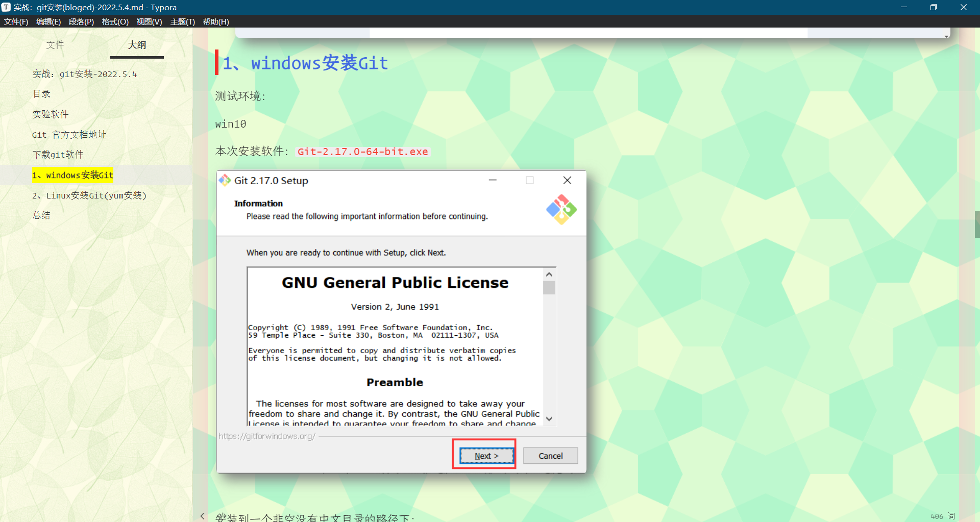
Task: Restore down the Typora window
Action: [934, 7]
